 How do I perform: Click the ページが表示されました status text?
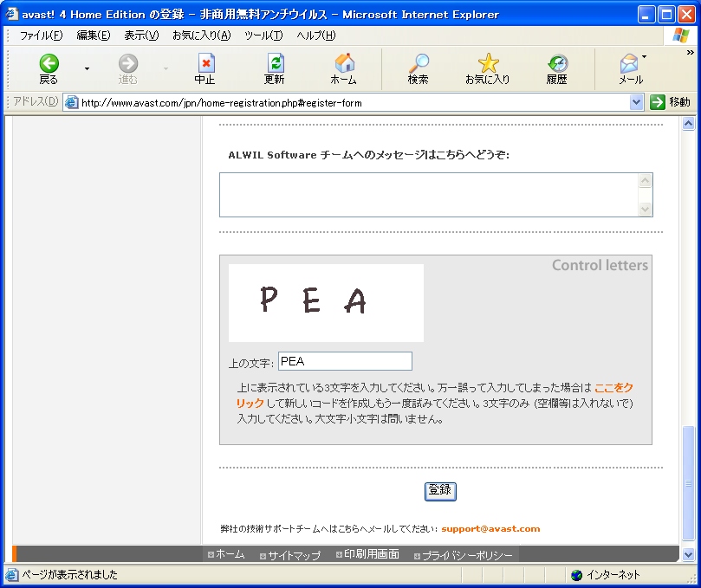[69, 575]
